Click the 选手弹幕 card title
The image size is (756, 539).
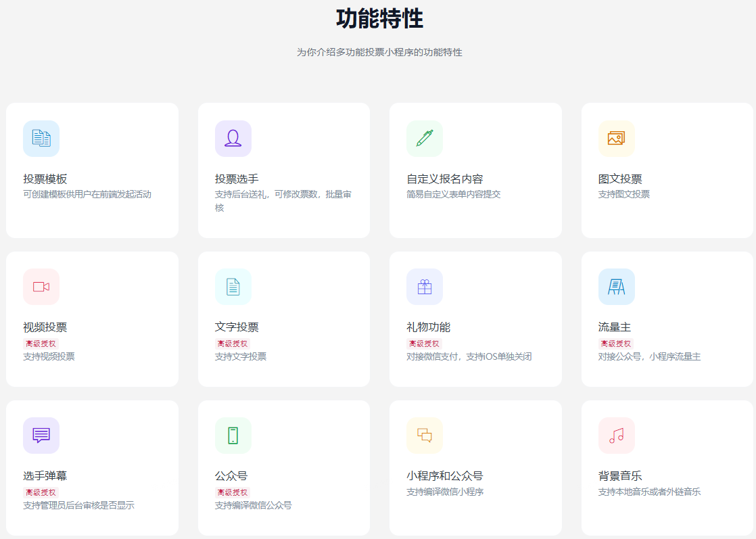coord(45,476)
